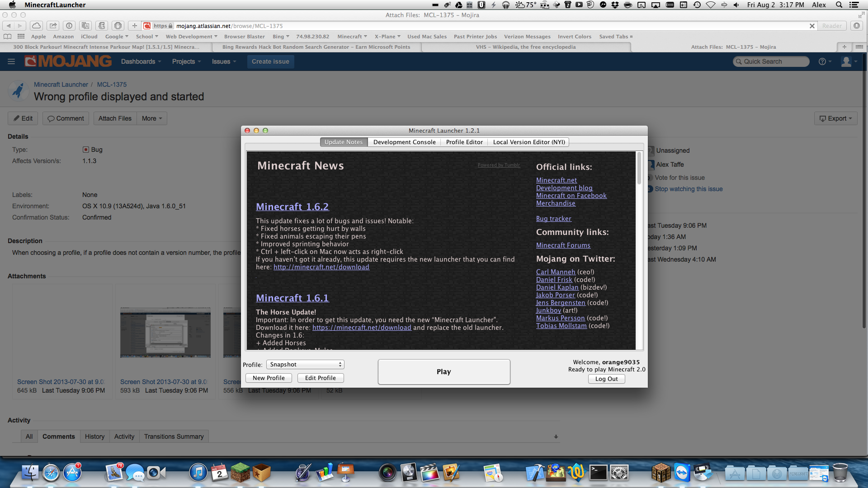Open the Export dropdown menu
The height and width of the screenshot is (488, 868).
(x=835, y=118)
